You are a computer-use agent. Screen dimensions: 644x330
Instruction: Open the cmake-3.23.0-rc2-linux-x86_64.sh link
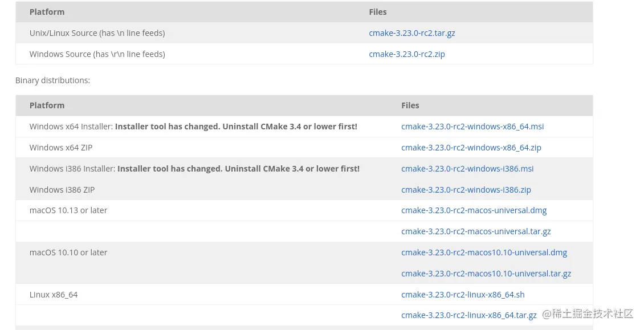coord(462,294)
